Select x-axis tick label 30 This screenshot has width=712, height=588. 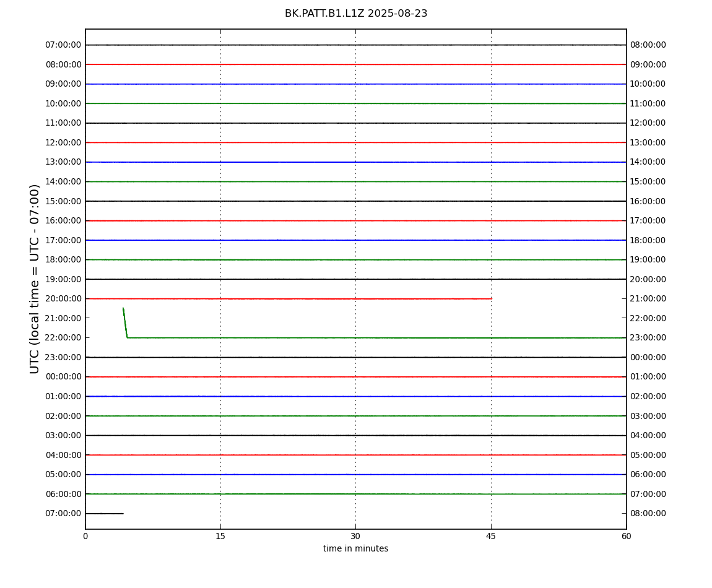point(355,536)
